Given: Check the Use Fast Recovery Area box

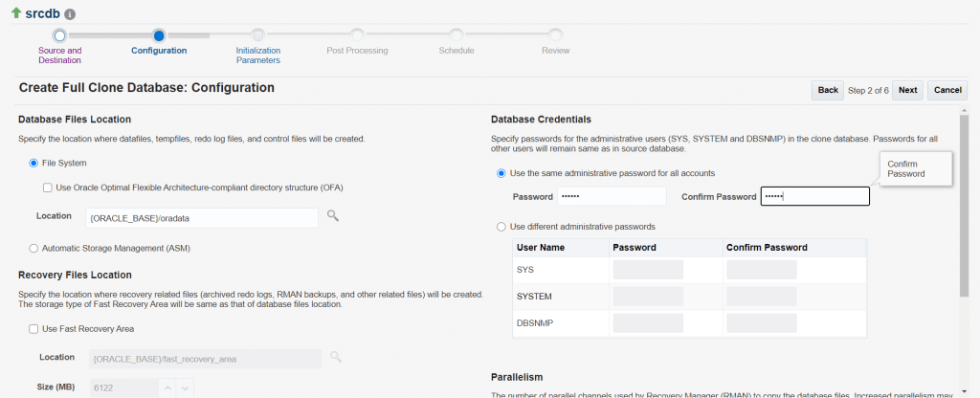Looking at the screenshot, I should click(33, 329).
